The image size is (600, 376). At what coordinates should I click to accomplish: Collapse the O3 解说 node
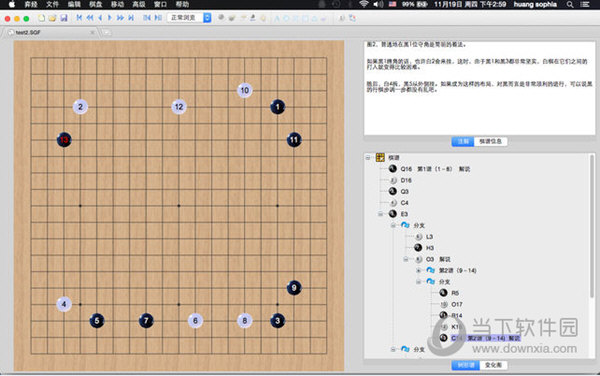406,259
